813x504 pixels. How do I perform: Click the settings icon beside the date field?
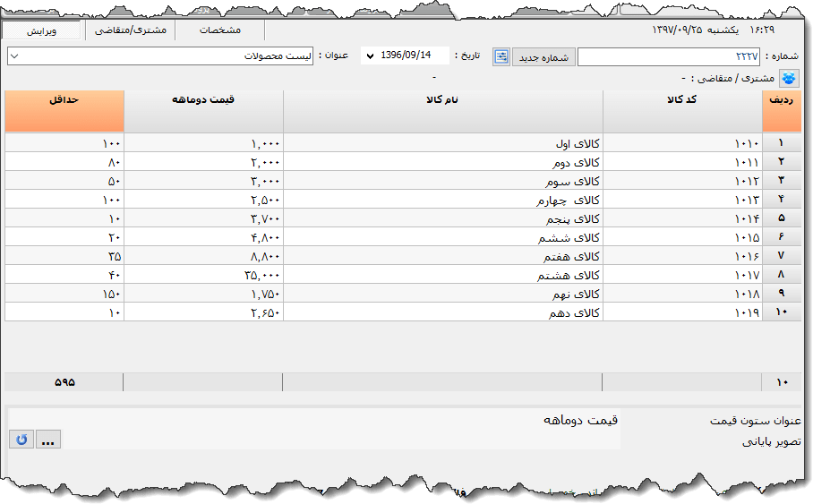click(501, 56)
